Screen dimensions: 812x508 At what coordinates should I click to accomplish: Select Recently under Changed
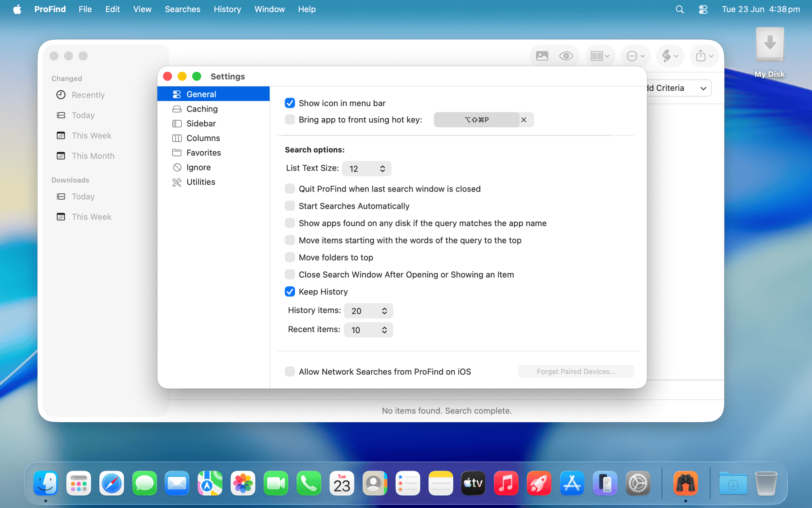coord(88,95)
